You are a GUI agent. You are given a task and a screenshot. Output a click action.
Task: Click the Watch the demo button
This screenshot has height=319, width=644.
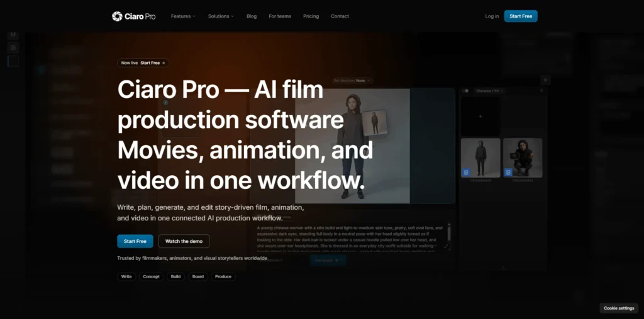click(x=184, y=241)
